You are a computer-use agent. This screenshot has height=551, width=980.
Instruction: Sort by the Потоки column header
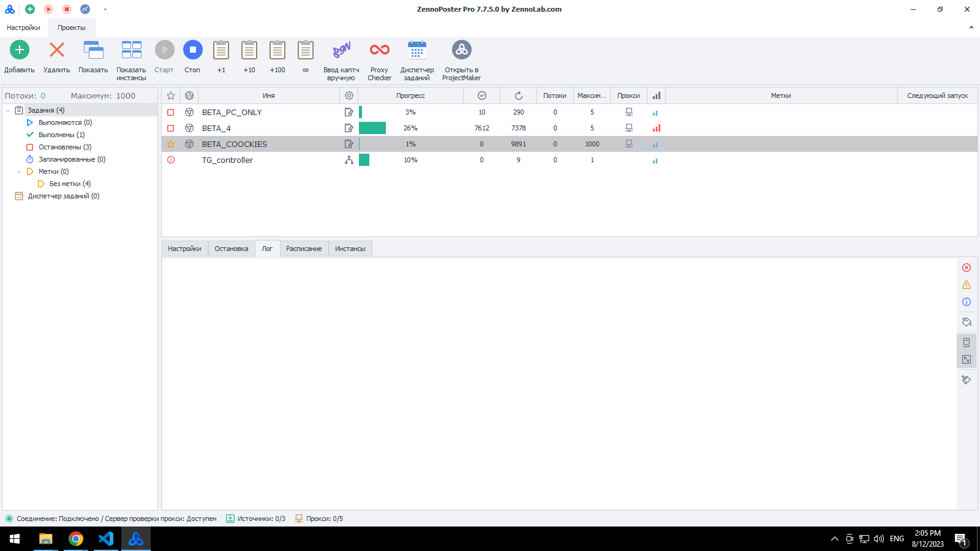pos(555,96)
